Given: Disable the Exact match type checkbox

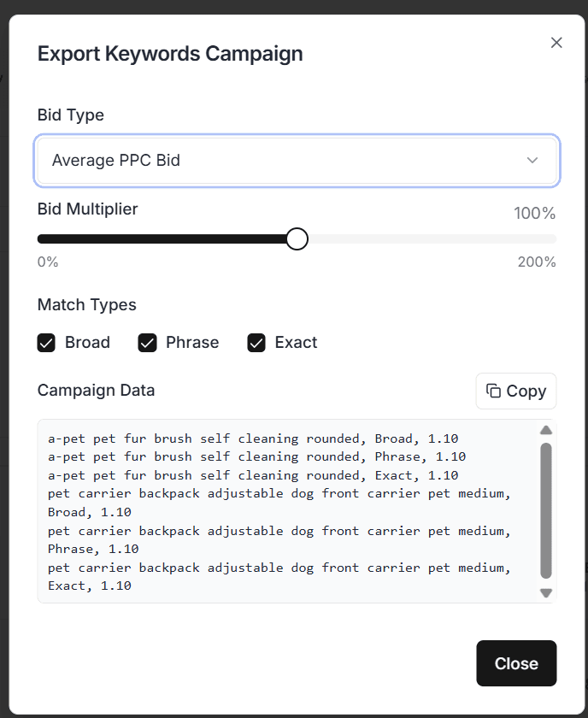Looking at the screenshot, I should click(x=256, y=343).
